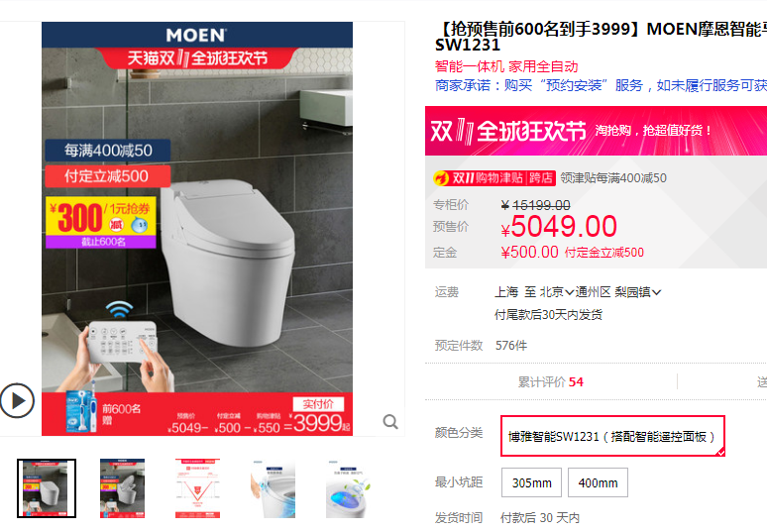
Task: Select 博雅智能SW1231 color option
Action: pyautogui.click(x=612, y=436)
